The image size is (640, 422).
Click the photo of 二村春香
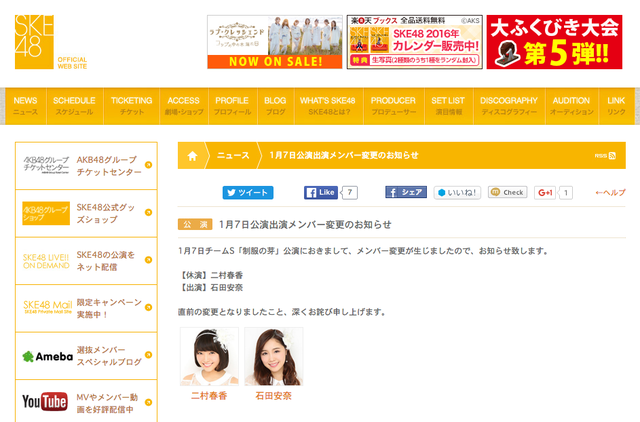tap(209, 357)
